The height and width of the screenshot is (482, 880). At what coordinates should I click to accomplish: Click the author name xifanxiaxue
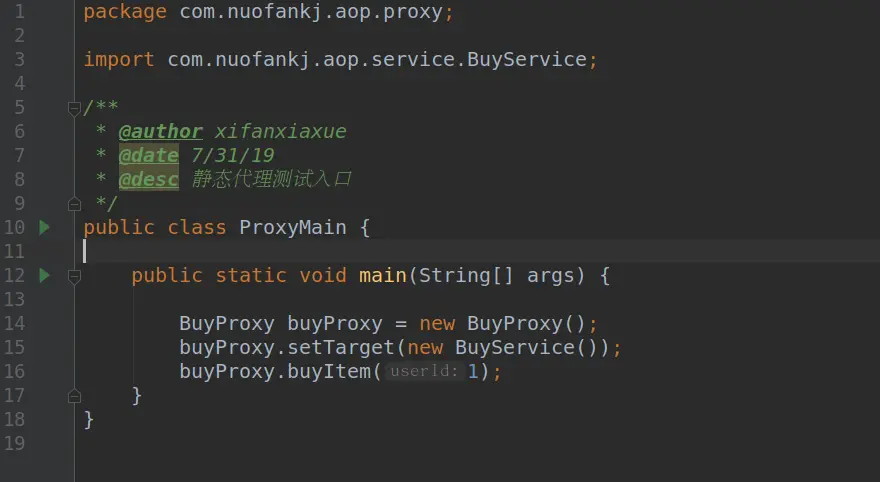coord(281,131)
